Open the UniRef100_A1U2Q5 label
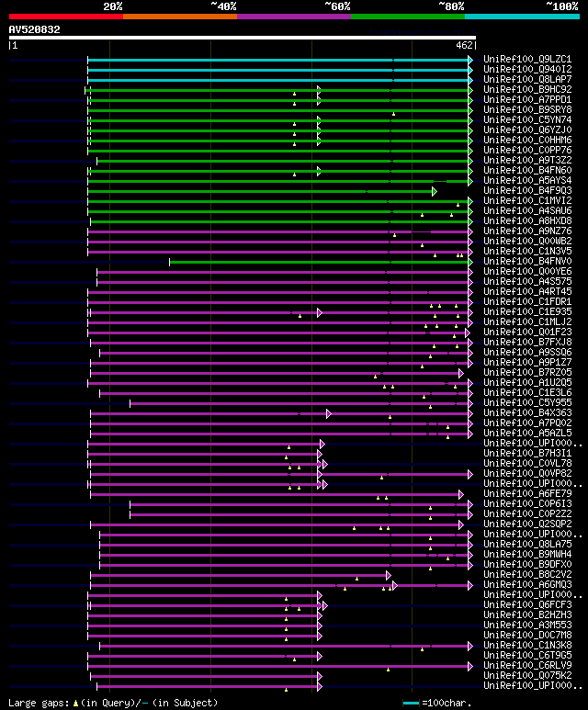The width and height of the screenshot is (588, 710). [527, 383]
